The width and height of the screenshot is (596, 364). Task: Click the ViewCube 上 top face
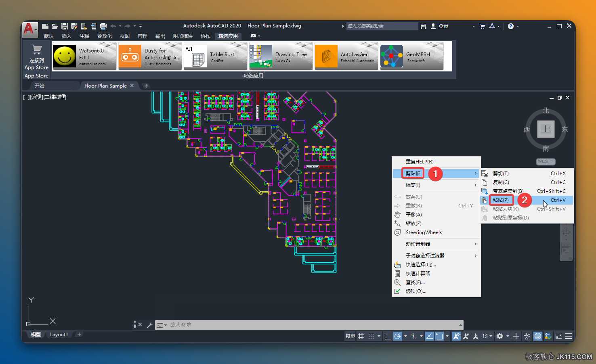[546, 129]
